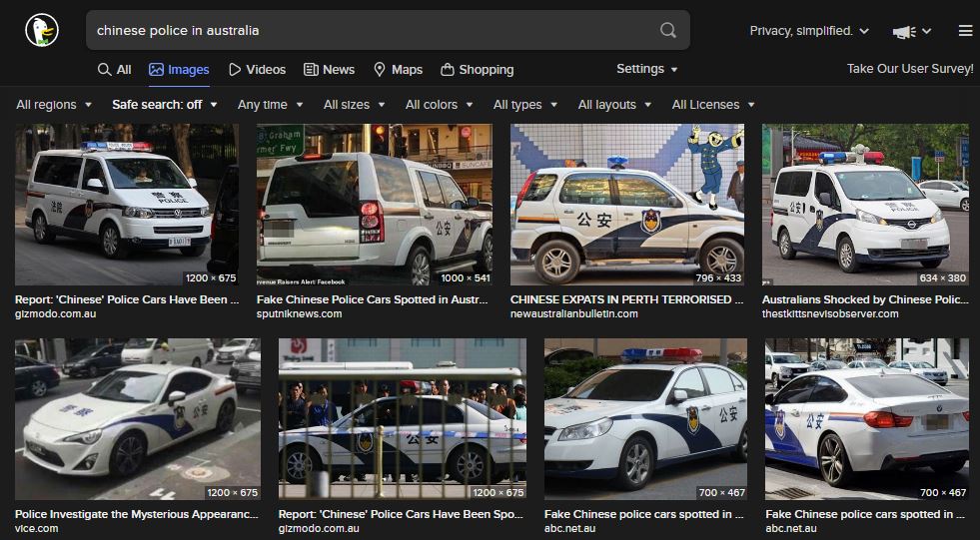Click title 'CHINESE EXPATS IN PERTH TERRORISED'
The width and height of the screenshot is (980, 540).
click(627, 299)
